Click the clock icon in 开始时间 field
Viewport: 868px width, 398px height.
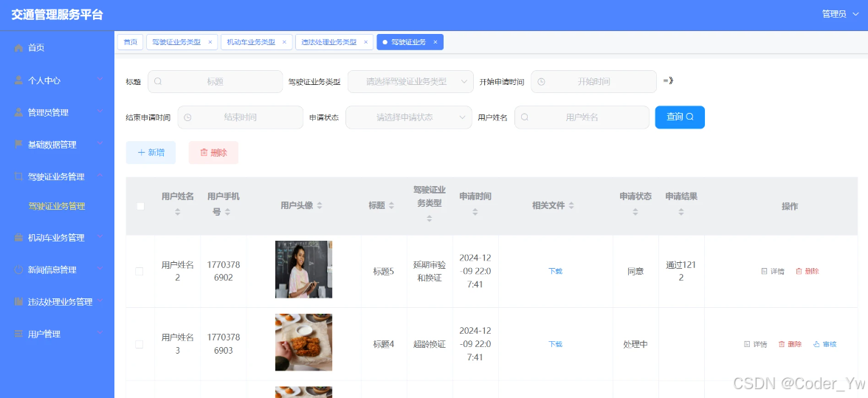(x=542, y=81)
